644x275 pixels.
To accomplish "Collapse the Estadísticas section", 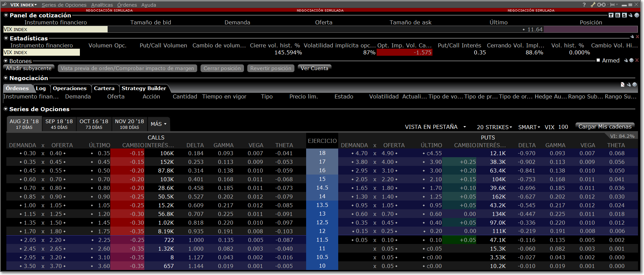I will click(6, 38).
